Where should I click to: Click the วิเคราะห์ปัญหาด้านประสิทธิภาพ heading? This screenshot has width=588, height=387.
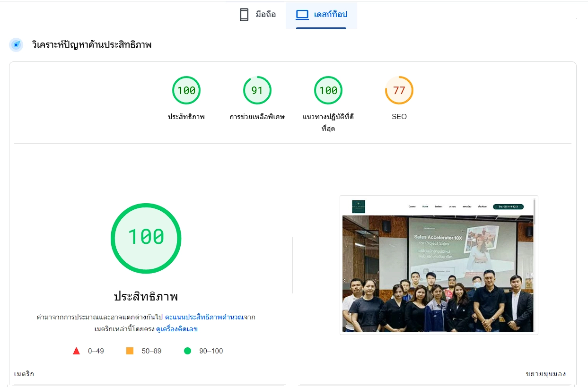[x=92, y=45]
